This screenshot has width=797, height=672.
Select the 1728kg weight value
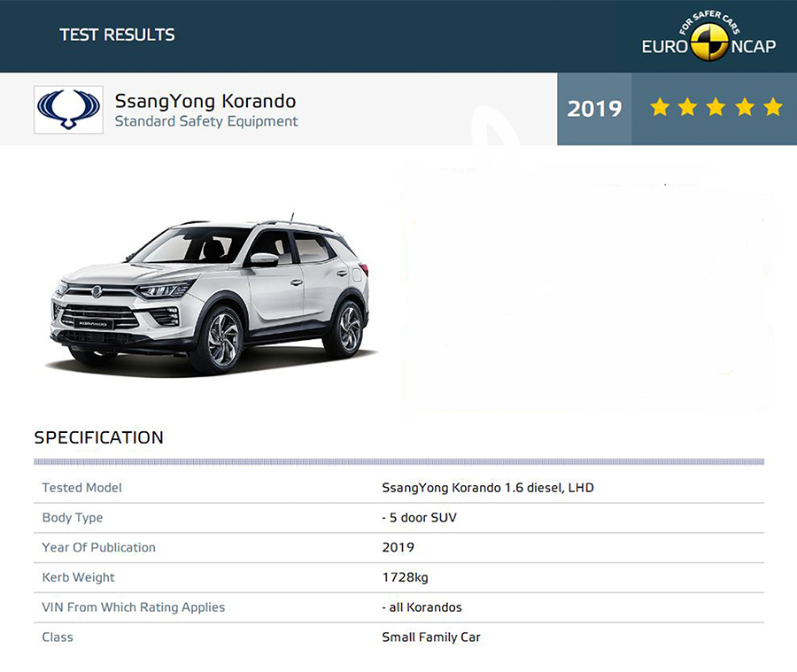pos(405,577)
